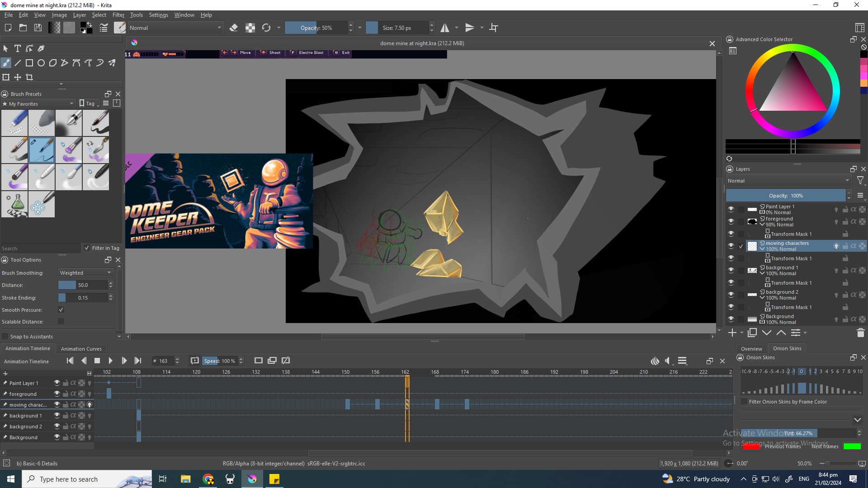This screenshot has height=488, width=868.
Task: Switch to the Animation Curves tab
Action: tap(81, 349)
